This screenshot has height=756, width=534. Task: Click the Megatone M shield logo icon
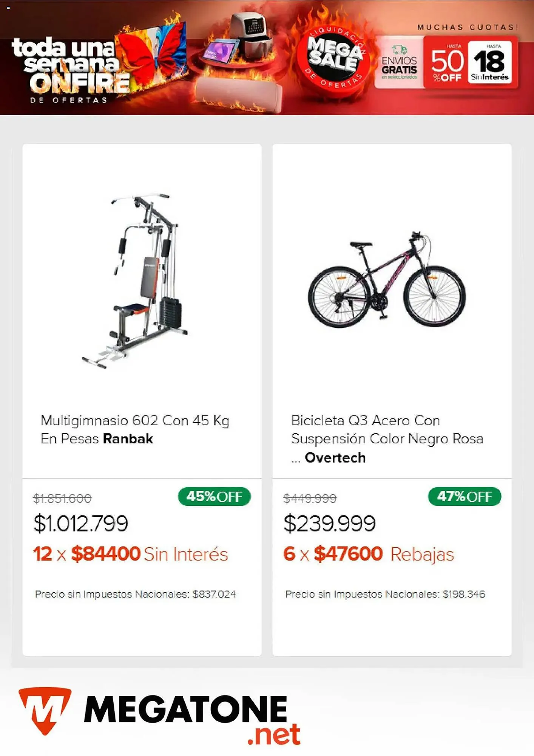[45, 710]
